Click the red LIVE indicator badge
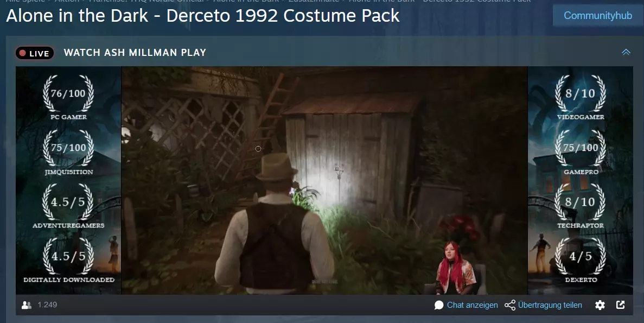Viewport: 644px width, 323px height. tap(35, 53)
